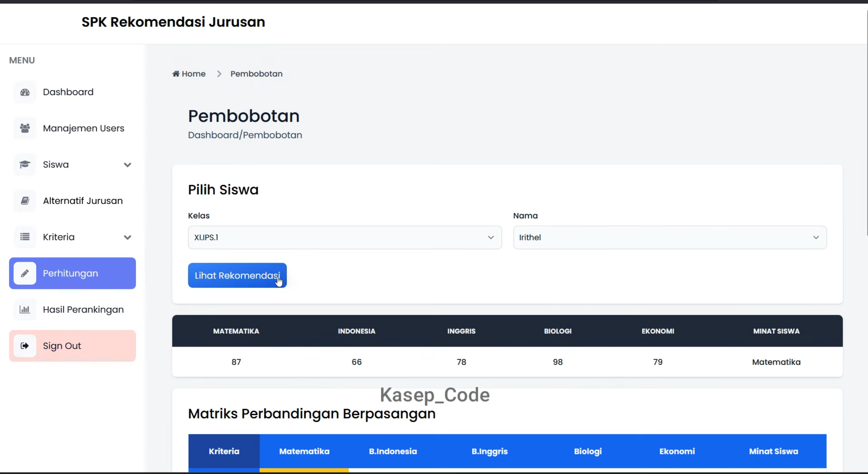This screenshot has height=474, width=868.
Task: Click the Minat Siswa matrix column header
Action: (x=774, y=451)
